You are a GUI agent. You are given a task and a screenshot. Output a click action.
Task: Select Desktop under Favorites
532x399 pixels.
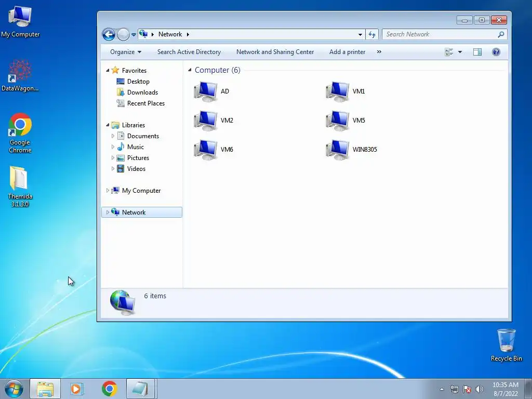click(138, 82)
